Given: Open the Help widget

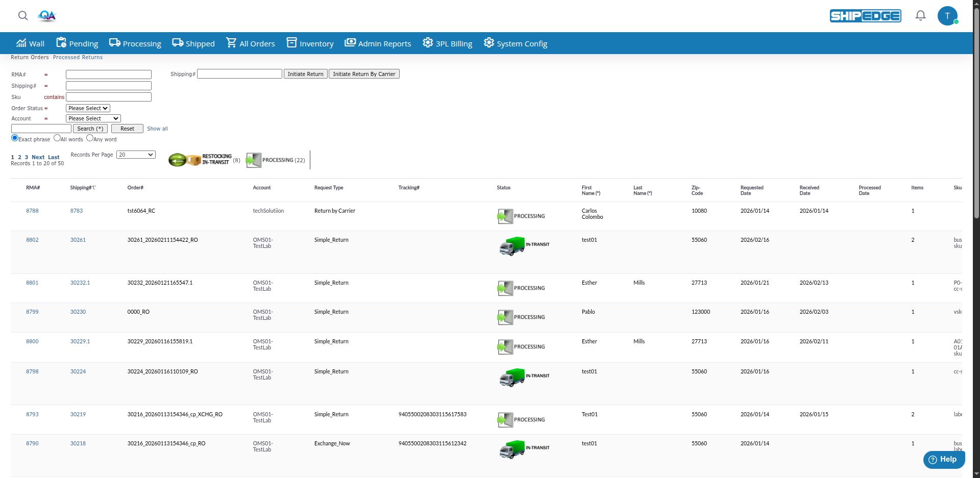Looking at the screenshot, I should point(943,459).
